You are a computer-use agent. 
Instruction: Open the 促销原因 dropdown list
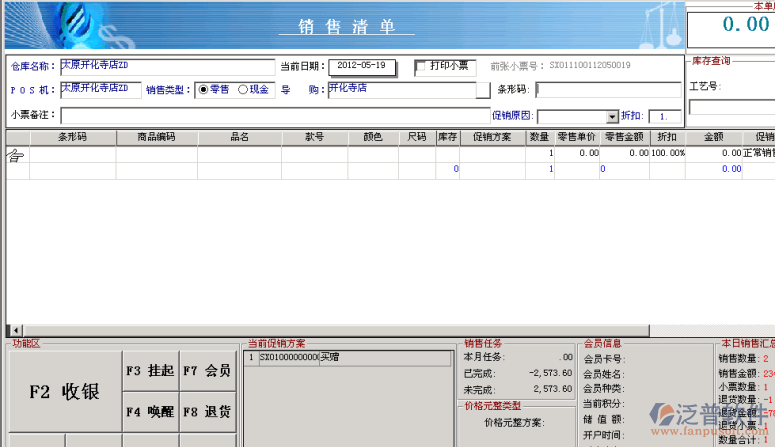tap(610, 117)
